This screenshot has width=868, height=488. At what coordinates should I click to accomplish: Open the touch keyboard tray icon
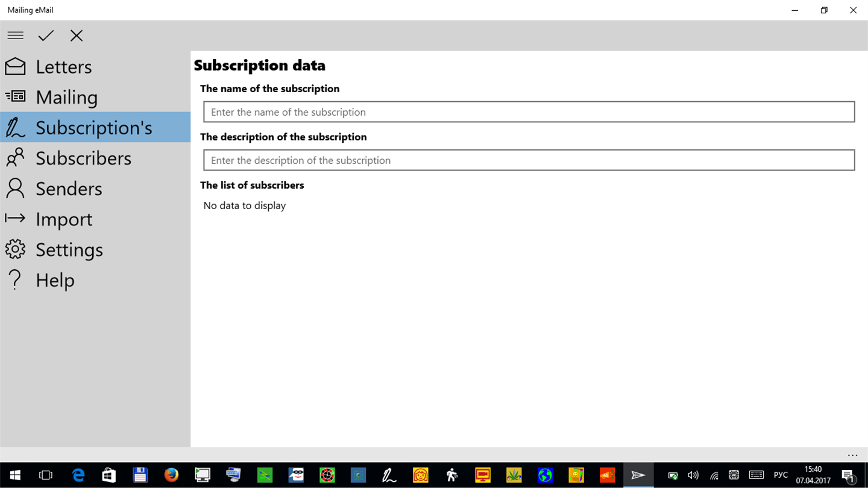[756, 475]
